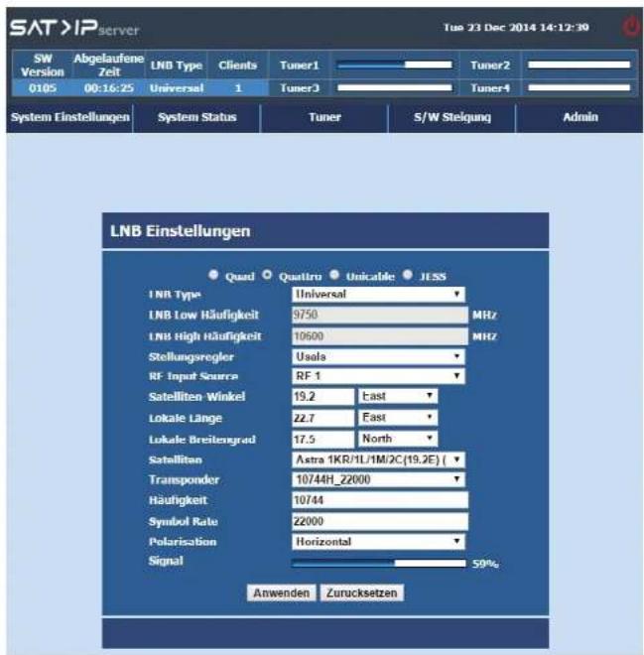Image resolution: width=644 pixels, height=655 pixels.
Task: Open the Tuner menu
Action: click(x=324, y=117)
